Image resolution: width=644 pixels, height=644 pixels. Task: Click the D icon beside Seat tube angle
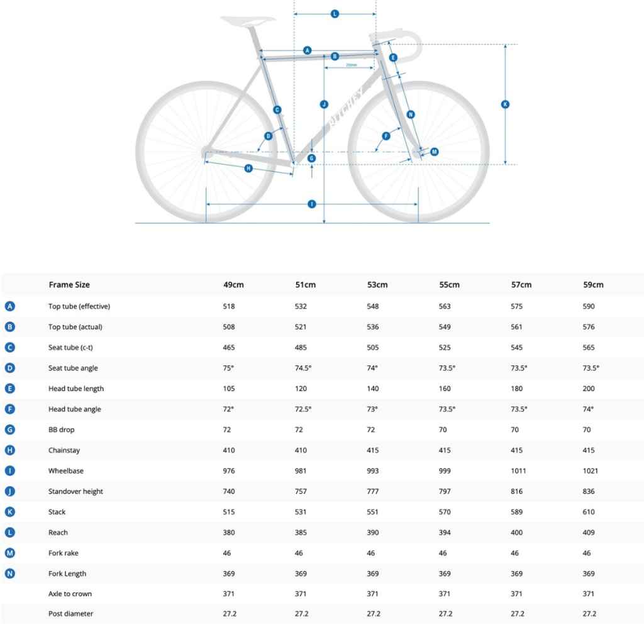(x=10, y=367)
